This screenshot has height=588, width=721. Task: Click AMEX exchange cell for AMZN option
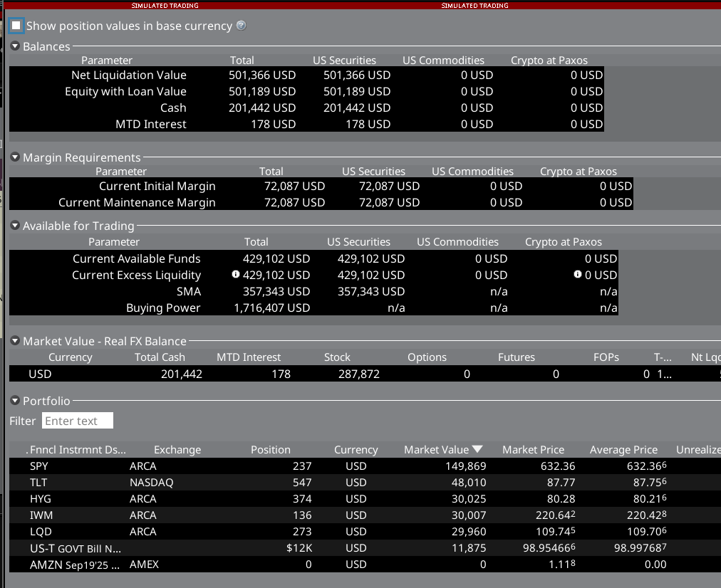(144, 565)
